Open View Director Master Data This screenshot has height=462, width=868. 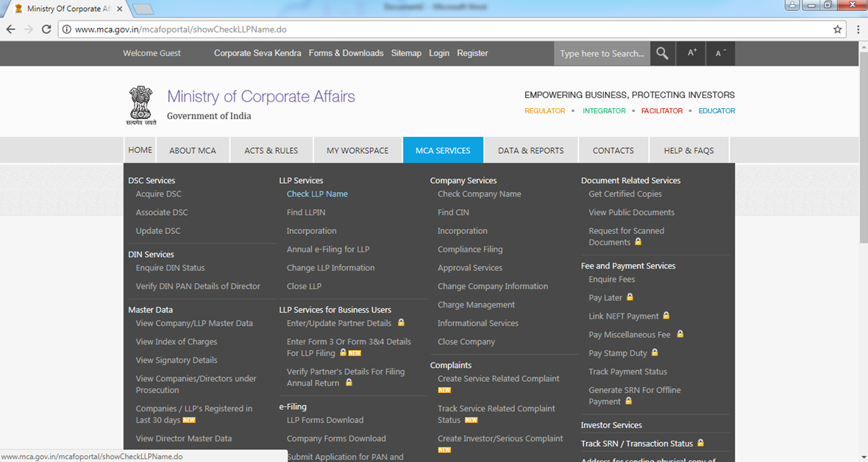[x=183, y=438]
